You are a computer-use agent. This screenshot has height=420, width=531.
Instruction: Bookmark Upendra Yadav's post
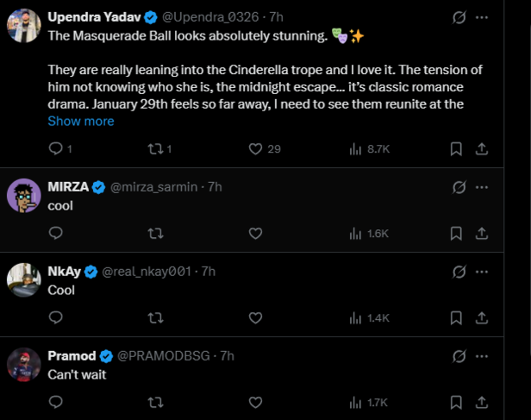(x=457, y=149)
